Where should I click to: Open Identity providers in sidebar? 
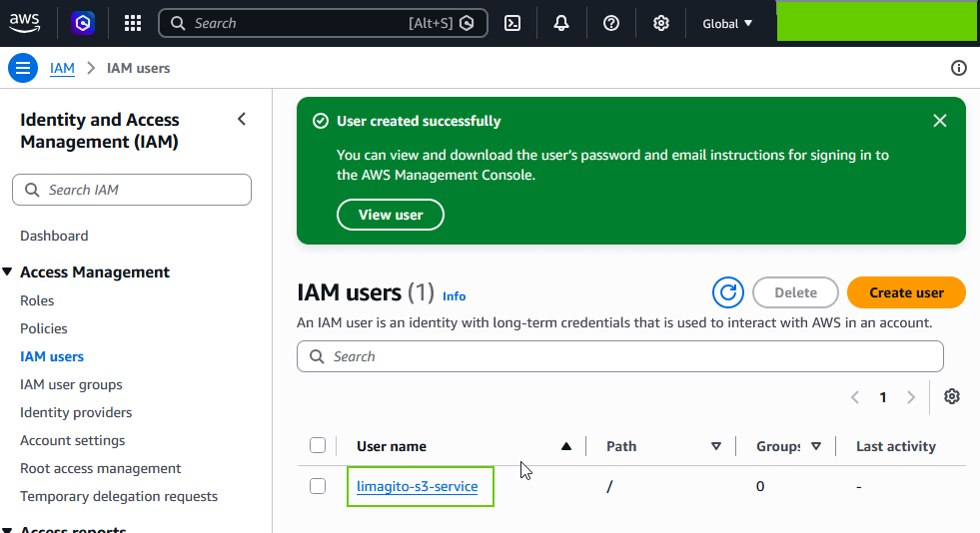pyautogui.click(x=76, y=412)
